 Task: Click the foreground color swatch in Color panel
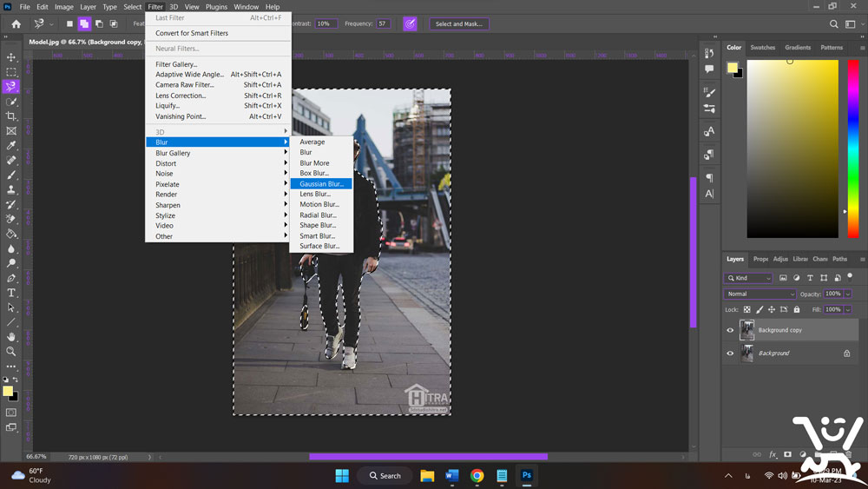coord(733,68)
